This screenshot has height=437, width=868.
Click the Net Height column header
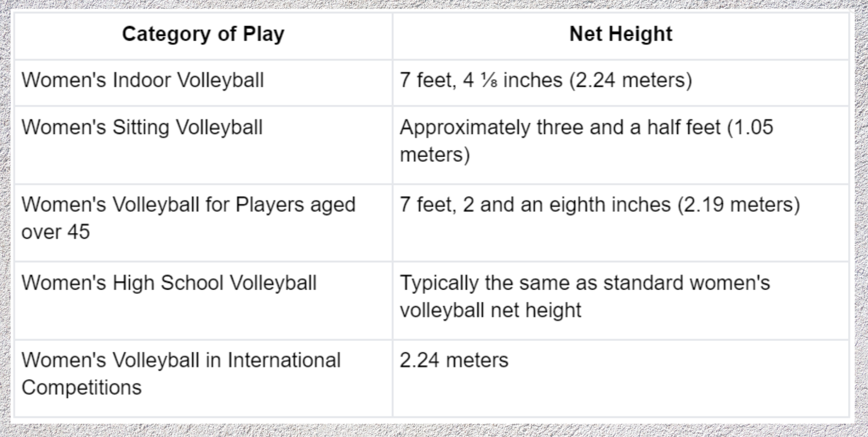(620, 34)
